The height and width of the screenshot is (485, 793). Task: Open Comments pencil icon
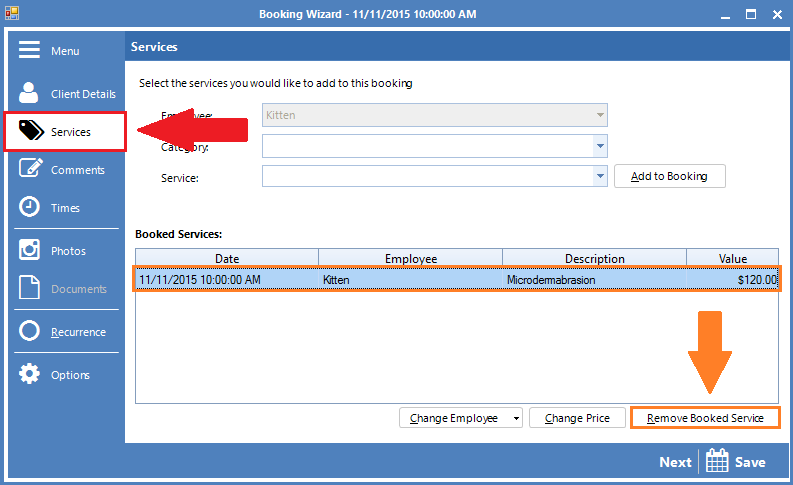30,170
